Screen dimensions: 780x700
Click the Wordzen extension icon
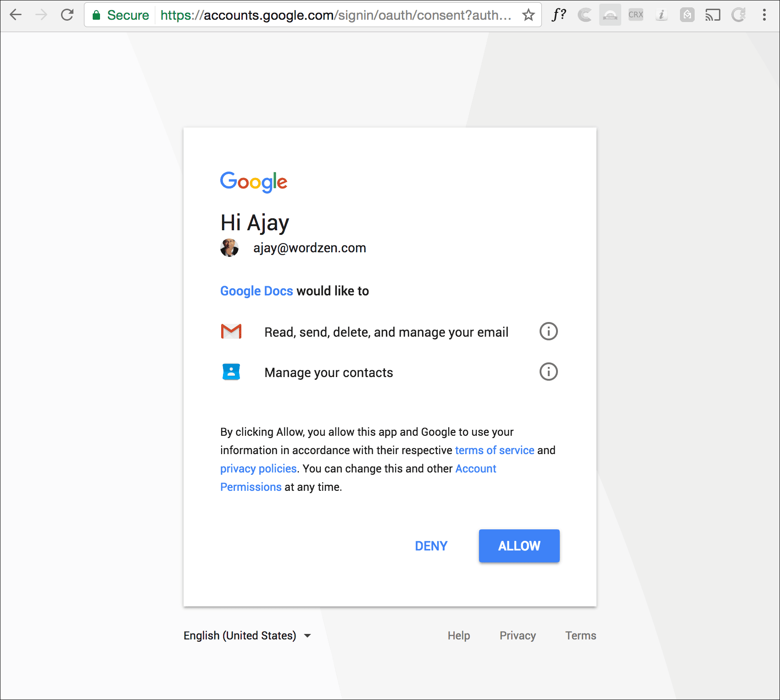pyautogui.click(x=610, y=15)
